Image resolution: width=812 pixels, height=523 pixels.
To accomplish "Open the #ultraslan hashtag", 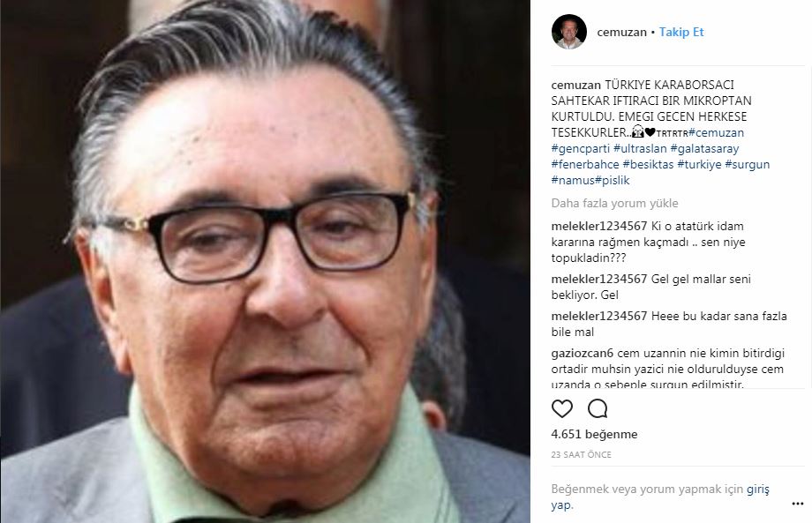I will pos(640,148).
